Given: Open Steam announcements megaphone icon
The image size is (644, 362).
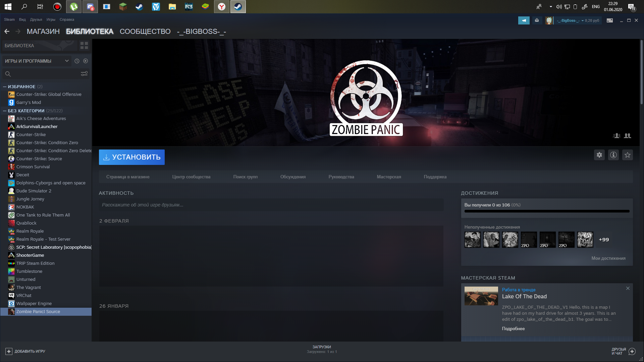Looking at the screenshot, I should click(x=524, y=20).
